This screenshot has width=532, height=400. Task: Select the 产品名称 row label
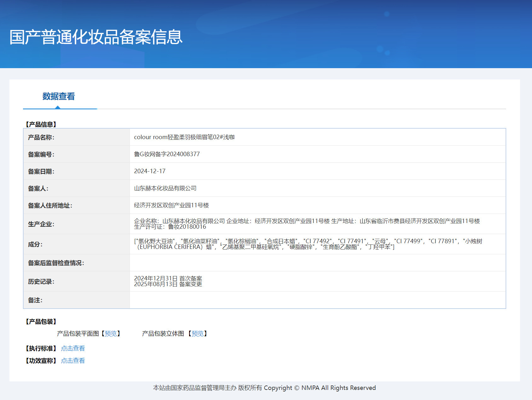pos(41,137)
